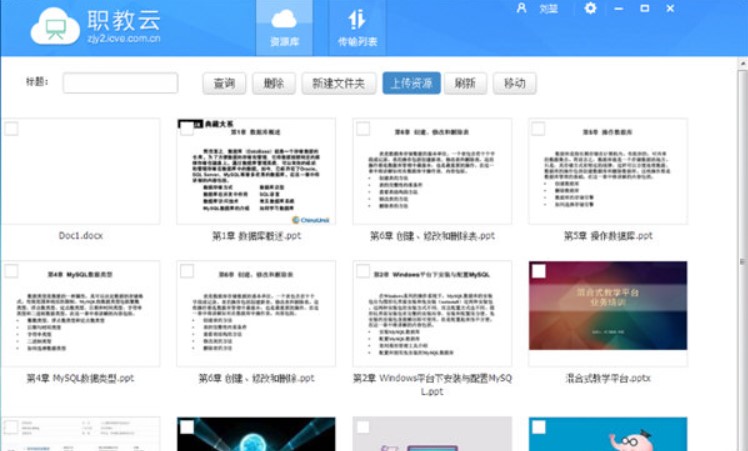The image size is (748, 451).
Task: Click the 移动 button
Action: click(515, 84)
